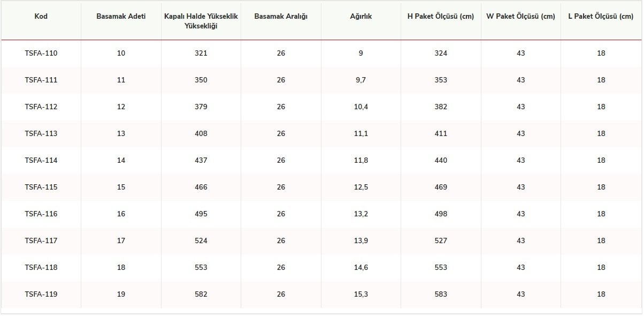Select the TSFA-119 product code
Viewport: 644px width, 316px height.
41,294
